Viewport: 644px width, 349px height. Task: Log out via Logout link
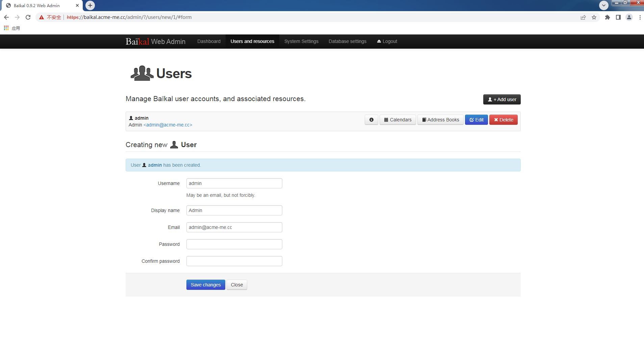point(387,41)
